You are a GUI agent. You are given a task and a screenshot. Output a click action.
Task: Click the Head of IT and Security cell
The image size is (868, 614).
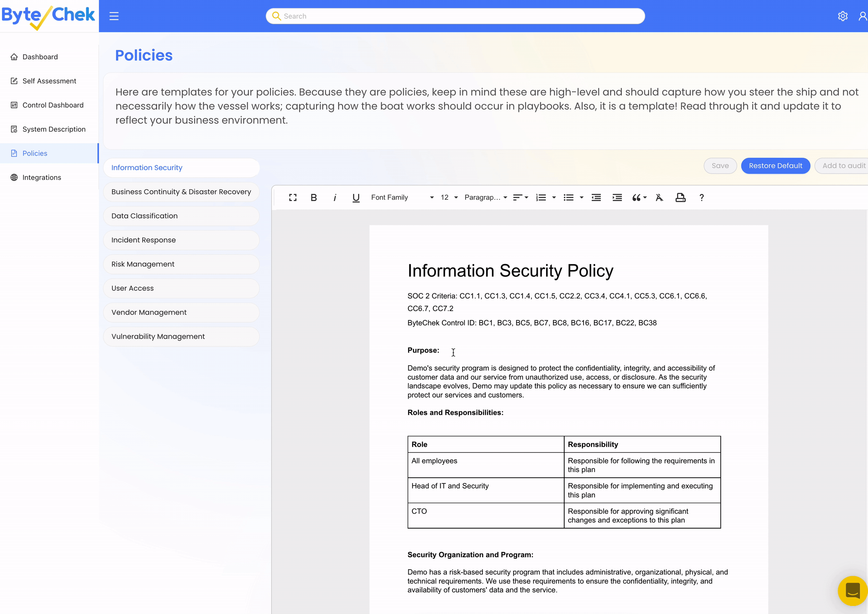click(486, 490)
